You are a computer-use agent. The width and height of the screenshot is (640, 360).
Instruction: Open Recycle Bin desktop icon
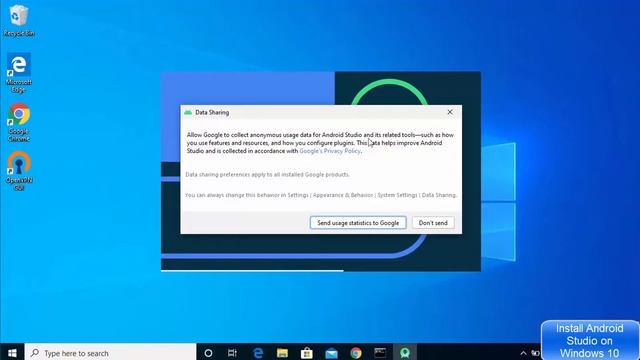[18, 21]
